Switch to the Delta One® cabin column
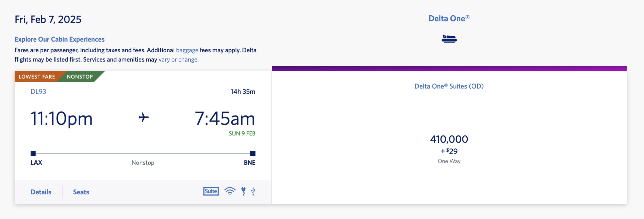 pyautogui.click(x=449, y=18)
